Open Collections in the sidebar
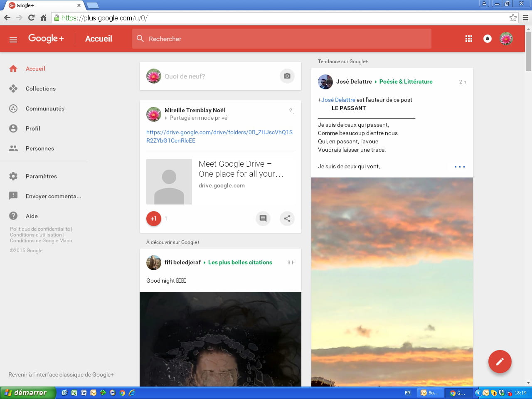 pyautogui.click(x=40, y=89)
